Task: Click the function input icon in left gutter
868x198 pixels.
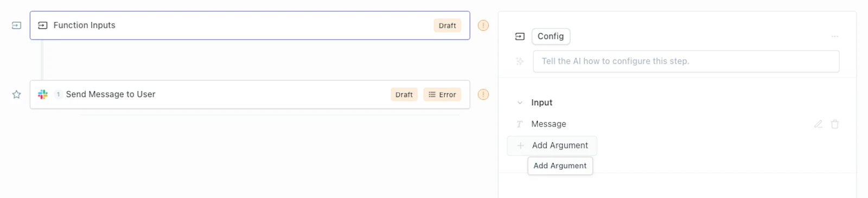Action: (x=16, y=25)
